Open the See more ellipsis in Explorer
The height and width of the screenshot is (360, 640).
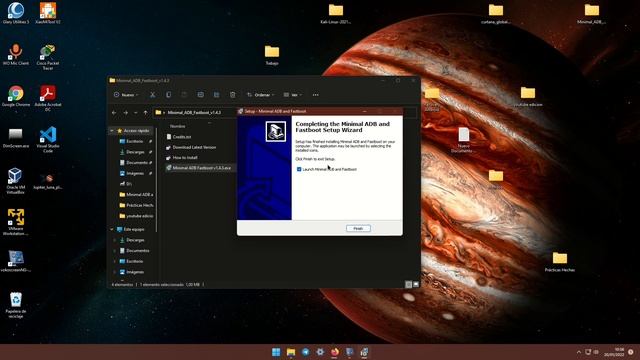click(316, 95)
